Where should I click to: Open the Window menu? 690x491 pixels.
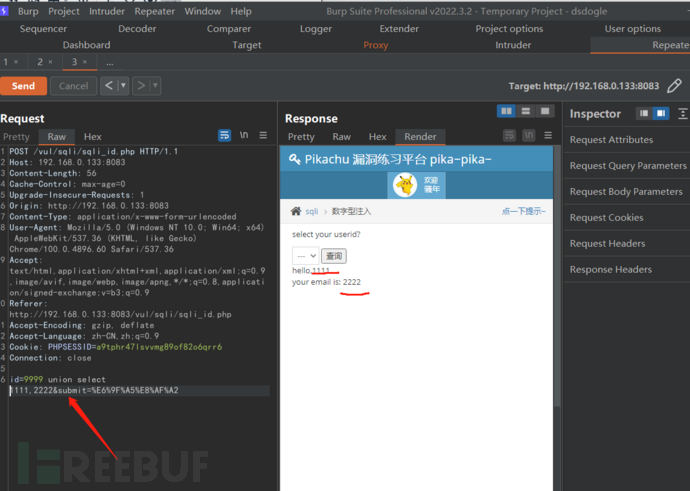point(202,11)
